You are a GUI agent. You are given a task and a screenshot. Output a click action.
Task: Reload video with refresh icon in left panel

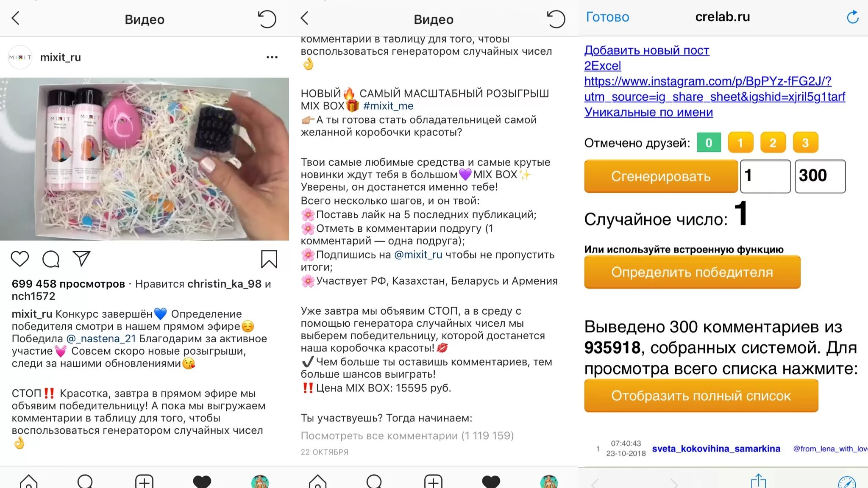[x=267, y=19]
